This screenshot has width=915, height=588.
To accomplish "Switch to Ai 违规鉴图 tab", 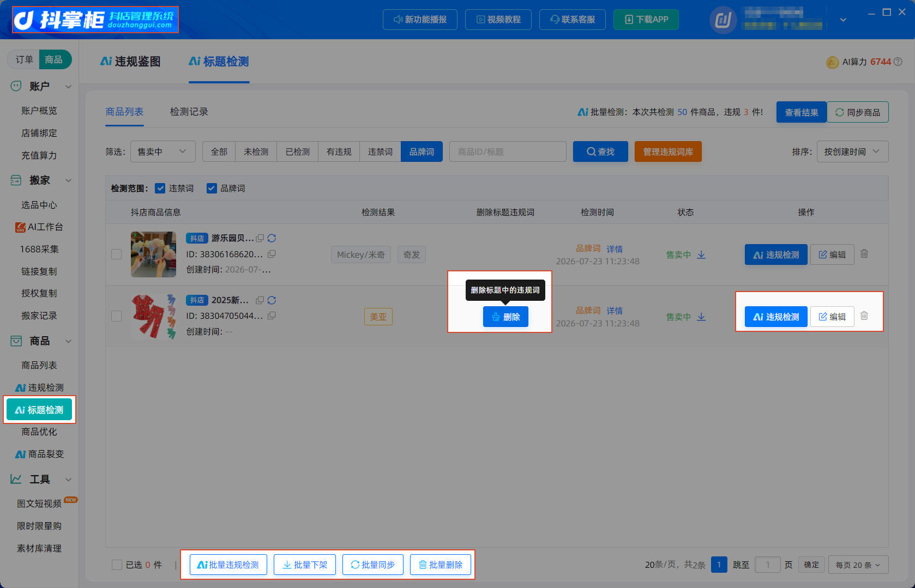I will (x=130, y=62).
